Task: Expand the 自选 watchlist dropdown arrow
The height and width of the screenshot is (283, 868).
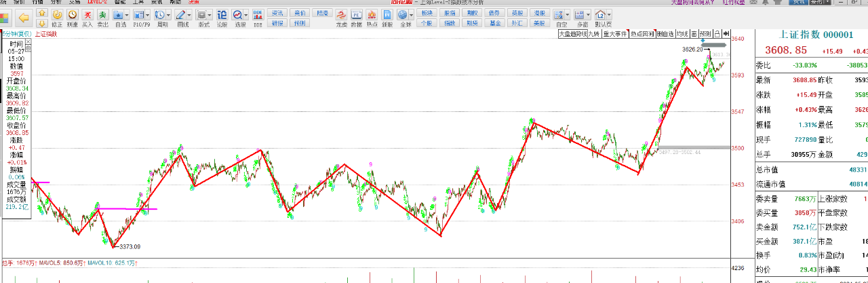Action: point(127,14)
